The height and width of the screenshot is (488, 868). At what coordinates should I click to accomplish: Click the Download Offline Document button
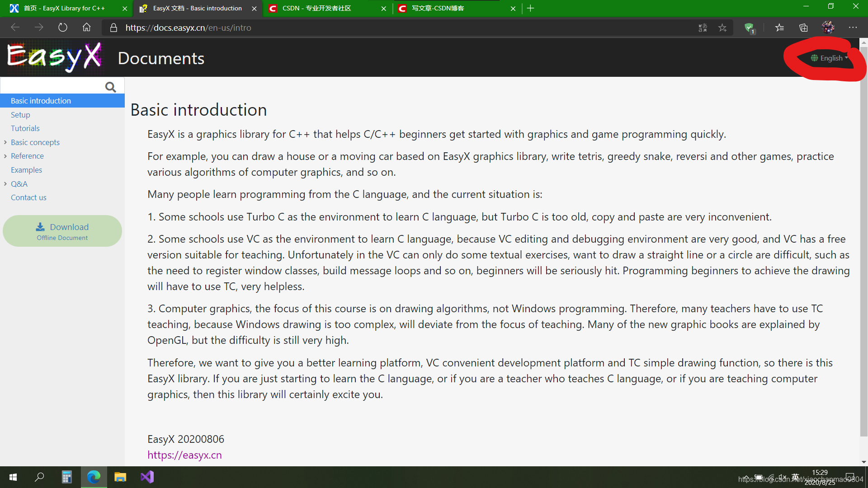pyautogui.click(x=62, y=231)
